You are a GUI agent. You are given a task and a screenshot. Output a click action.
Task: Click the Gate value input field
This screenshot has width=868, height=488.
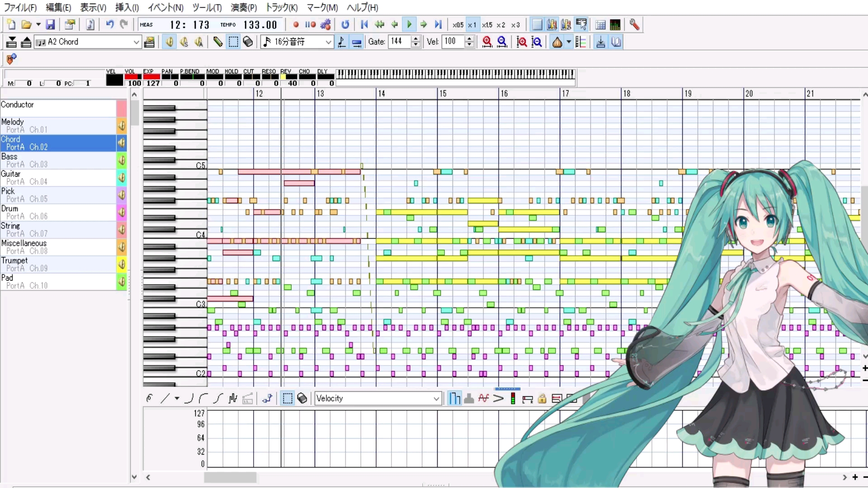[400, 42]
